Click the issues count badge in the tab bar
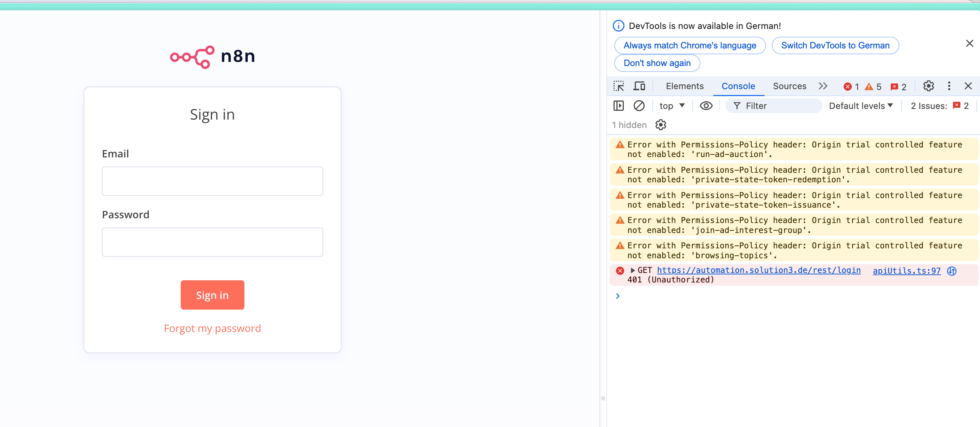Screen dimensions: 980x427 (x=898, y=87)
